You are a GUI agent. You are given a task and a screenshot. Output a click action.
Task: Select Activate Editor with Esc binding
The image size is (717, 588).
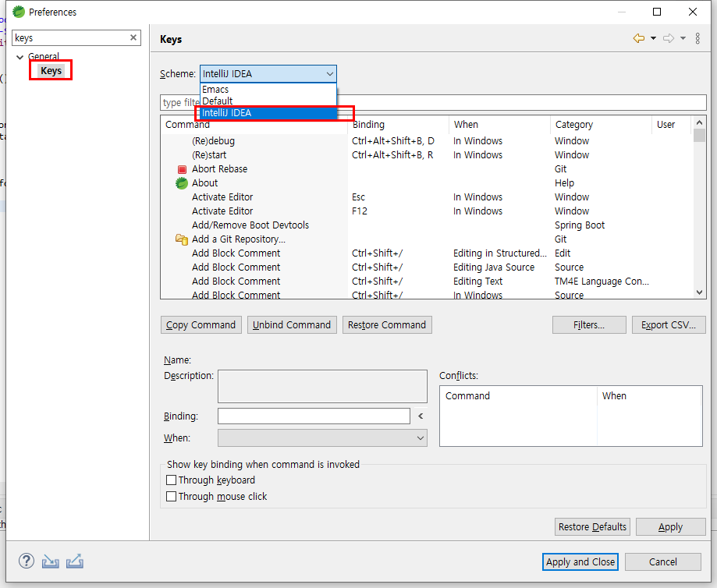[x=425, y=197]
